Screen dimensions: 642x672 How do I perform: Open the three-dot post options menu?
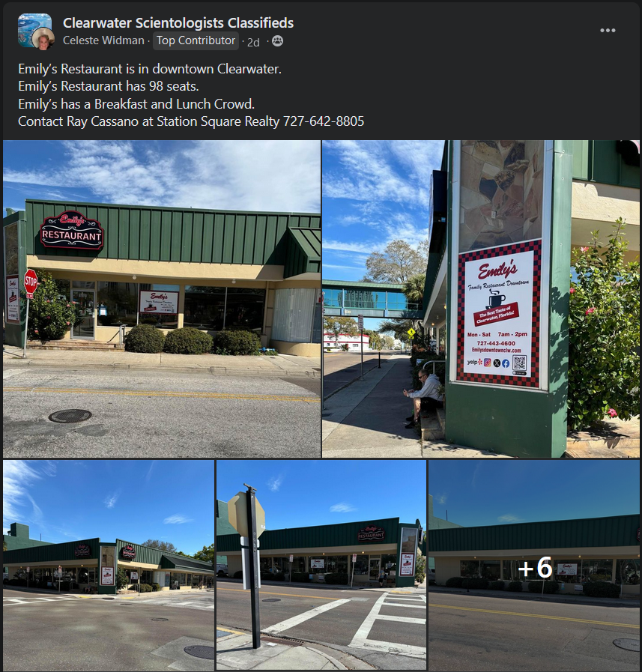point(608,31)
